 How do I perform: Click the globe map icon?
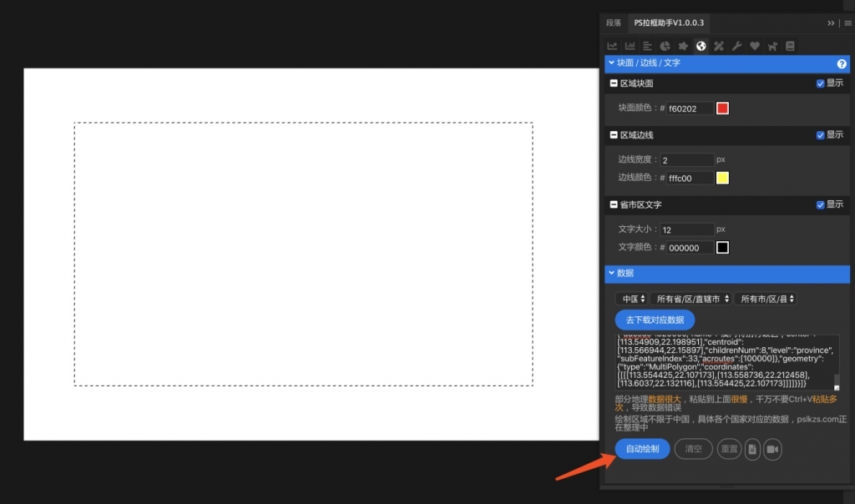coord(701,46)
